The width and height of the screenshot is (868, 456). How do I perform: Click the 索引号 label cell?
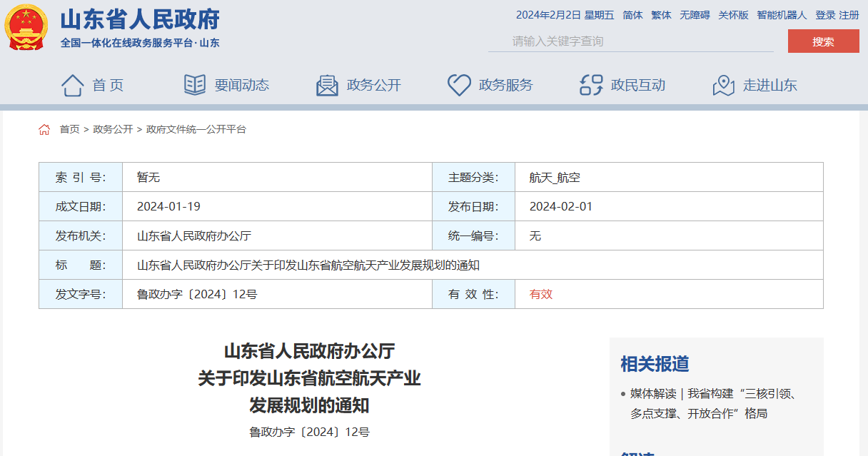click(81, 177)
